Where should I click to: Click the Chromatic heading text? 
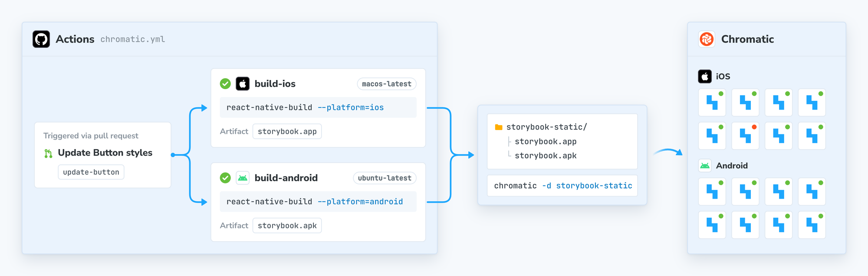click(747, 39)
